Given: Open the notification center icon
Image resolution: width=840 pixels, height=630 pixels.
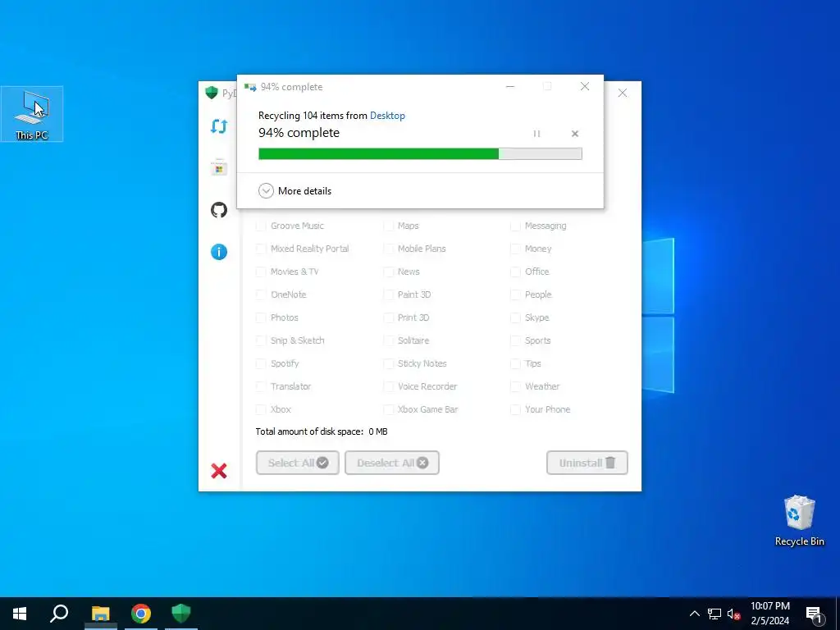Looking at the screenshot, I should point(815,615).
